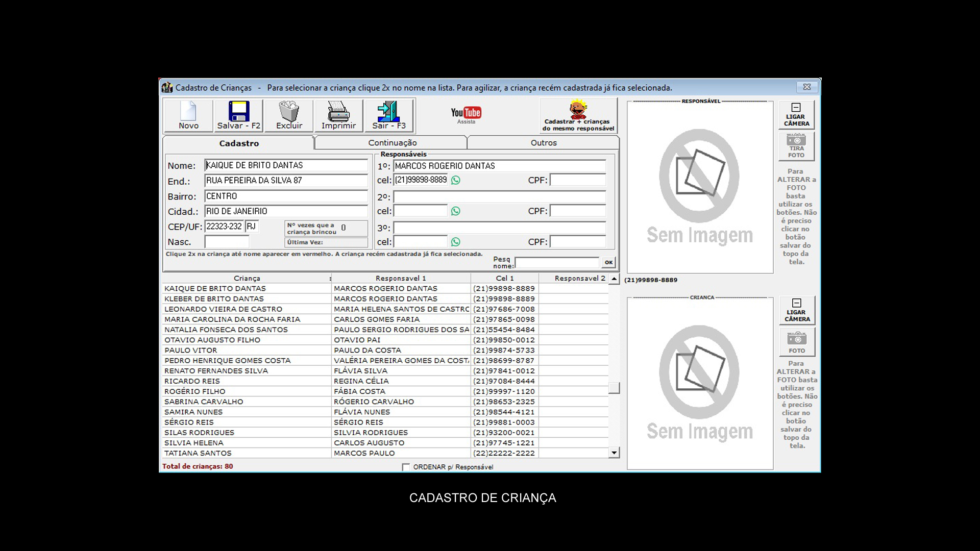Click the list scroll down arrow

point(614,453)
